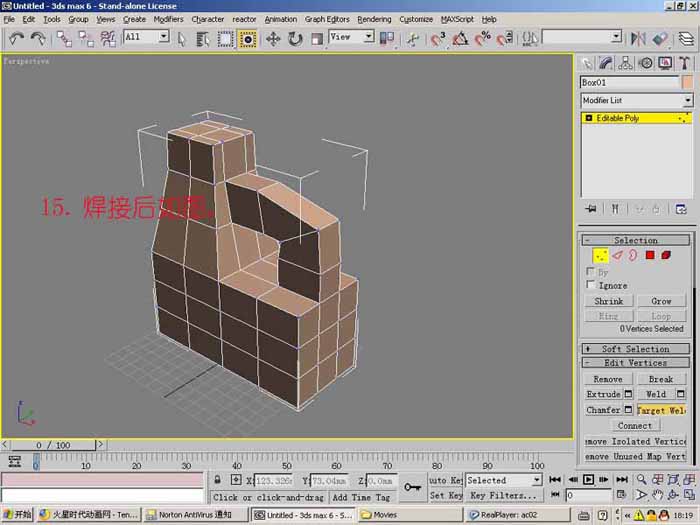Screen dimensions: 700x525
Task: Click the Shrink selection button
Action: click(608, 301)
